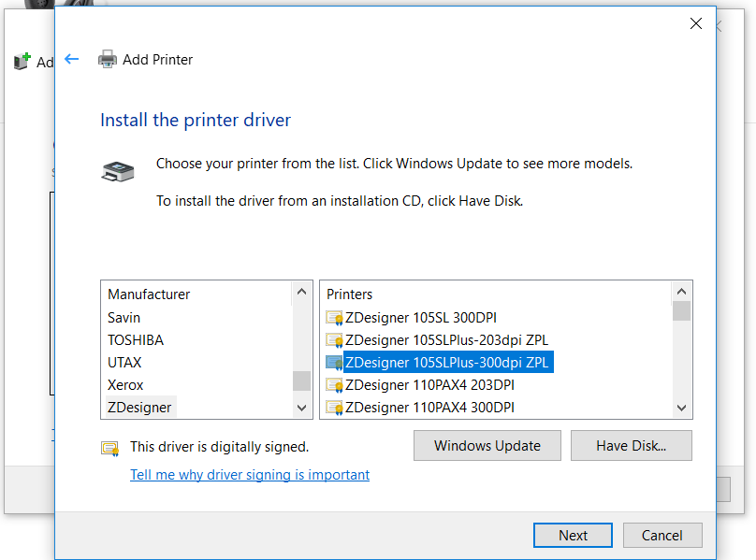Image resolution: width=756 pixels, height=560 pixels.
Task: Open the driver signing importance link
Action: [249, 474]
